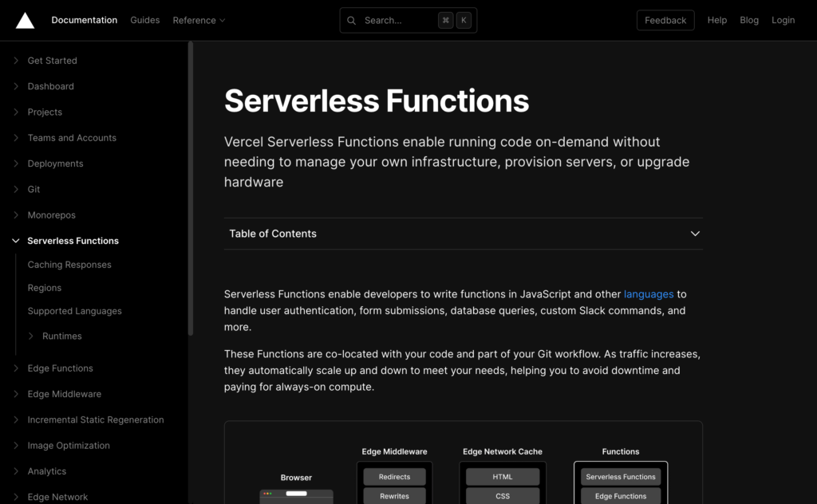Select Supported Languages in sidebar
817x504 pixels.
click(74, 311)
